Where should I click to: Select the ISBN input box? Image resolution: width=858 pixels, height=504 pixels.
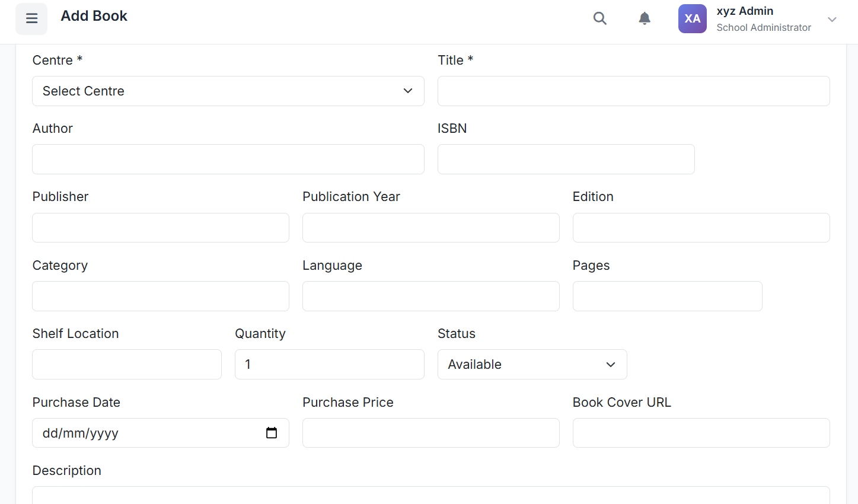(566, 160)
